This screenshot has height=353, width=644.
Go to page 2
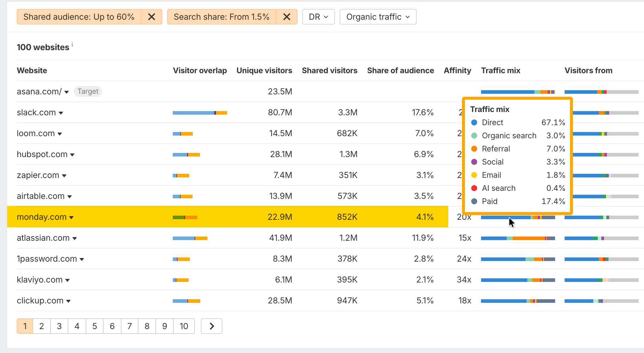[x=41, y=326]
